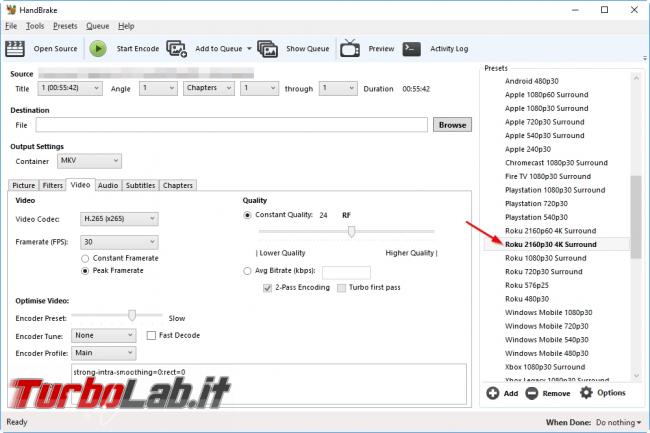Switch to the Audio tab
Image resolution: width=650 pixels, height=433 pixels.
coord(108,185)
